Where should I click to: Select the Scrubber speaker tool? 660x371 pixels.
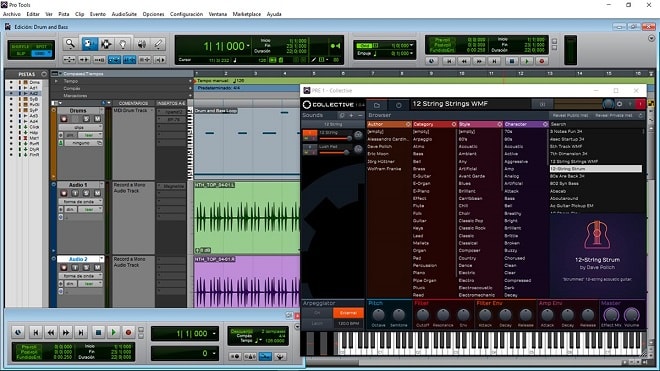(x=142, y=44)
